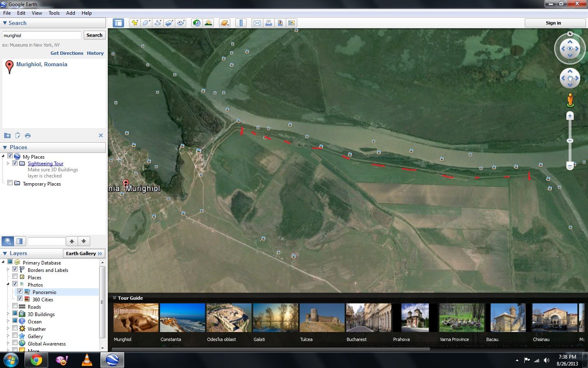The height and width of the screenshot is (368, 588).
Task: Click the Add Placemark pushpin icon
Action: click(x=134, y=23)
